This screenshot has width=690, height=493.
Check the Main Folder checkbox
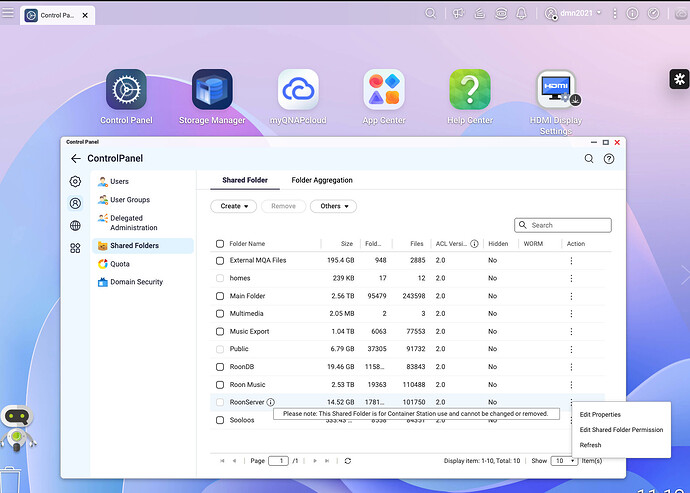(x=220, y=296)
